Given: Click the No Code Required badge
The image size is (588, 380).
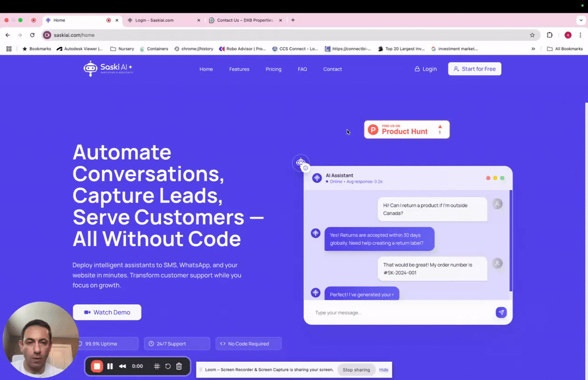Looking at the screenshot, I should pos(248,344).
